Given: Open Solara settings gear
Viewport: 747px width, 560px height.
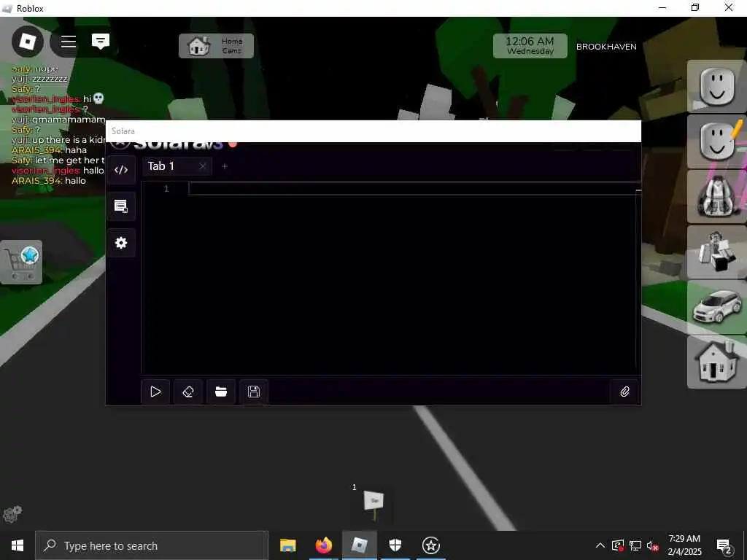Looking at the screenshot, I should point(121,243).
